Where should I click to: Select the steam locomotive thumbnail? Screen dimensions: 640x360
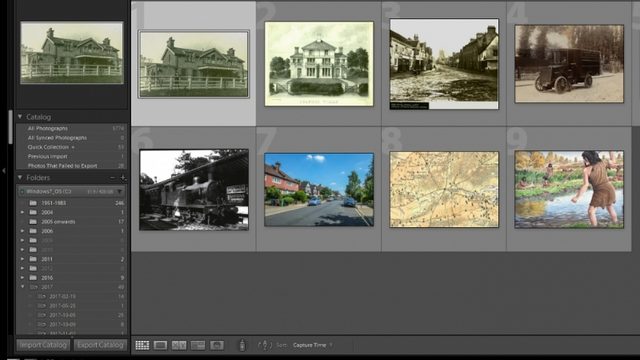[194, 190]
